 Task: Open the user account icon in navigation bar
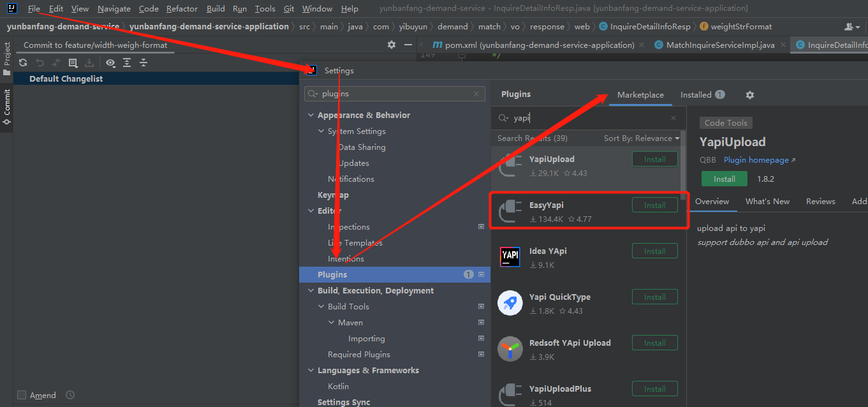(x=851, y=27)
